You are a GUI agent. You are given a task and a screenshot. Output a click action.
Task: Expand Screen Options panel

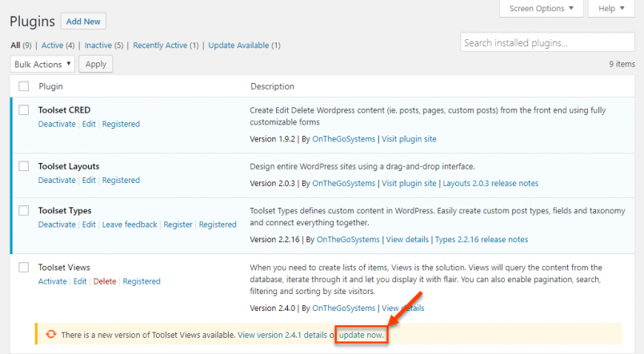click(x=542, y=8)
